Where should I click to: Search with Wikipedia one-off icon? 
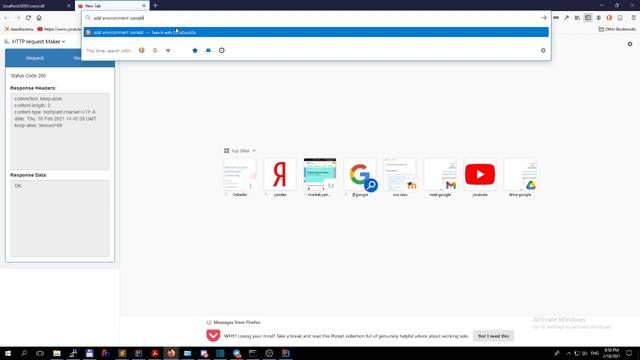pos(168,50)
